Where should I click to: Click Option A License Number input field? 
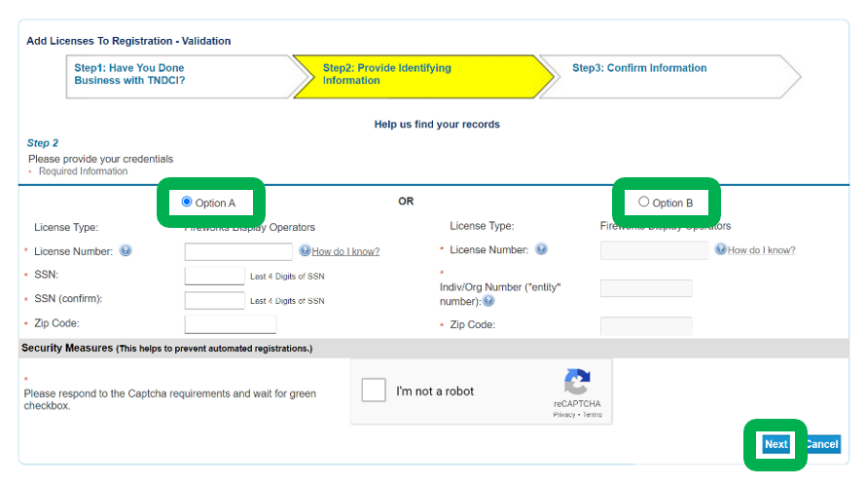pos(239,251)
